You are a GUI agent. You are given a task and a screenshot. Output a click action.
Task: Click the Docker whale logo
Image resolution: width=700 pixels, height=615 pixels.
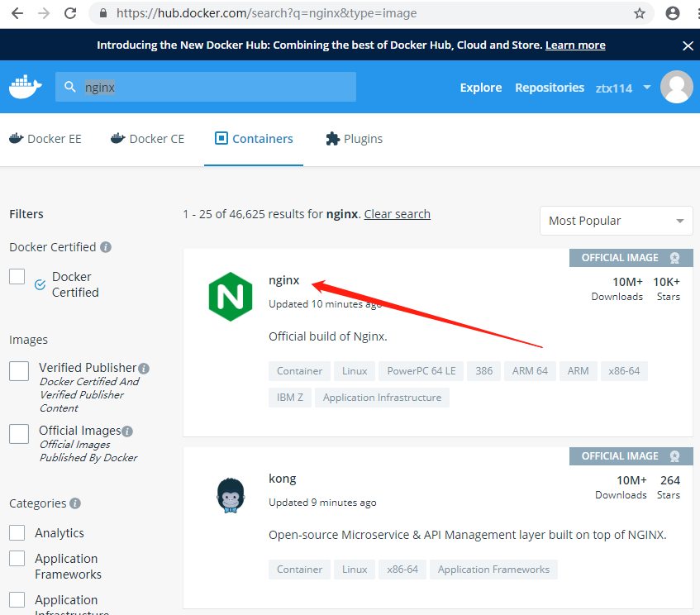26,87
